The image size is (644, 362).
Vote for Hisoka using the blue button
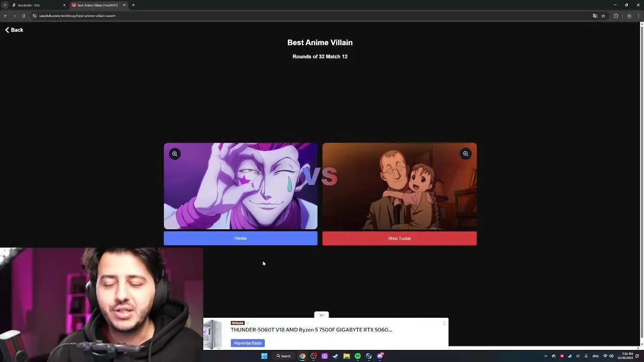pos(240,238)
